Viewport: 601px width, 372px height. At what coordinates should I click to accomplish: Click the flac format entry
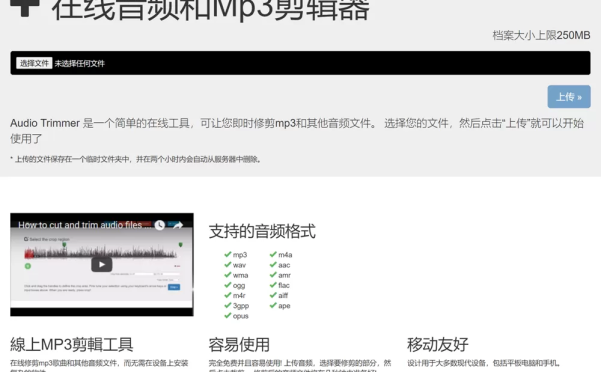coord(284,285)
